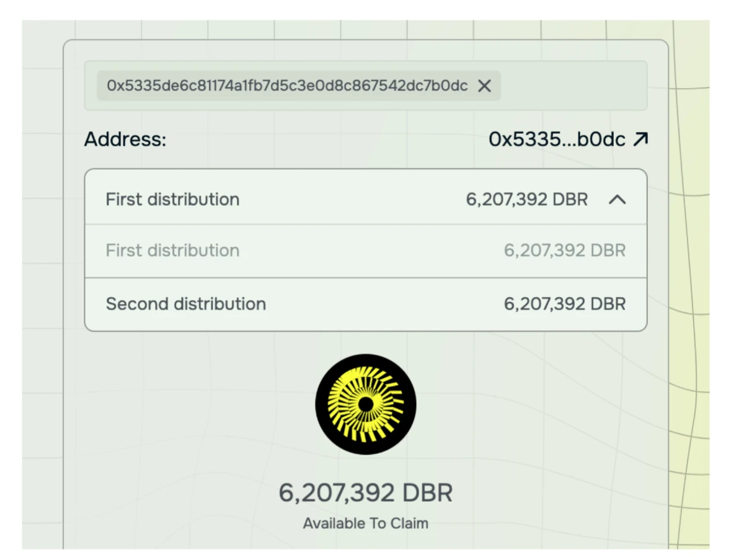This screenshot has height=560, width=731.
Task: Click the external link arrow beside 0x5335...b0dc
Action: [x=640, y=140]
